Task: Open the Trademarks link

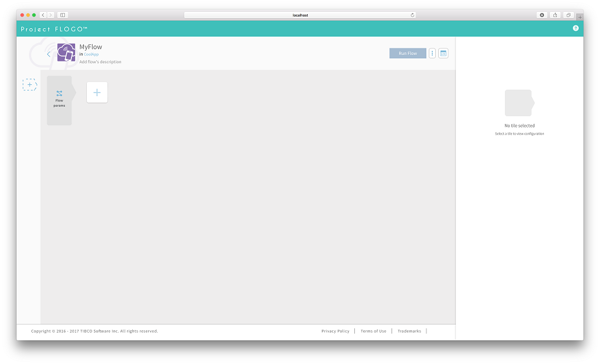Action: tap(409, 331)
